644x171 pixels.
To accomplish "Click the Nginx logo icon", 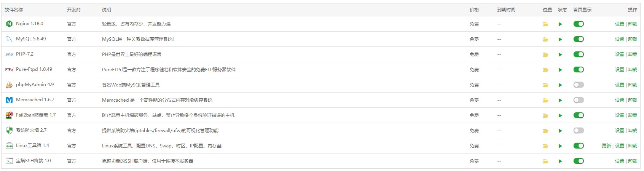I will tap(9, 24).
